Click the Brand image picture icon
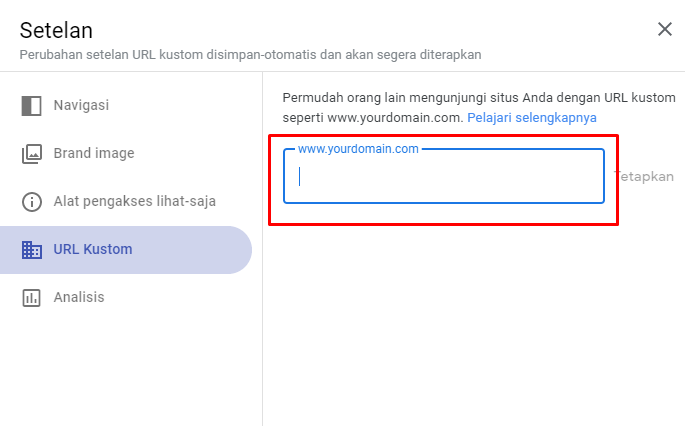The width and height of the screenshot is (685, 426). pyautogui.click(x=32, y=154)
